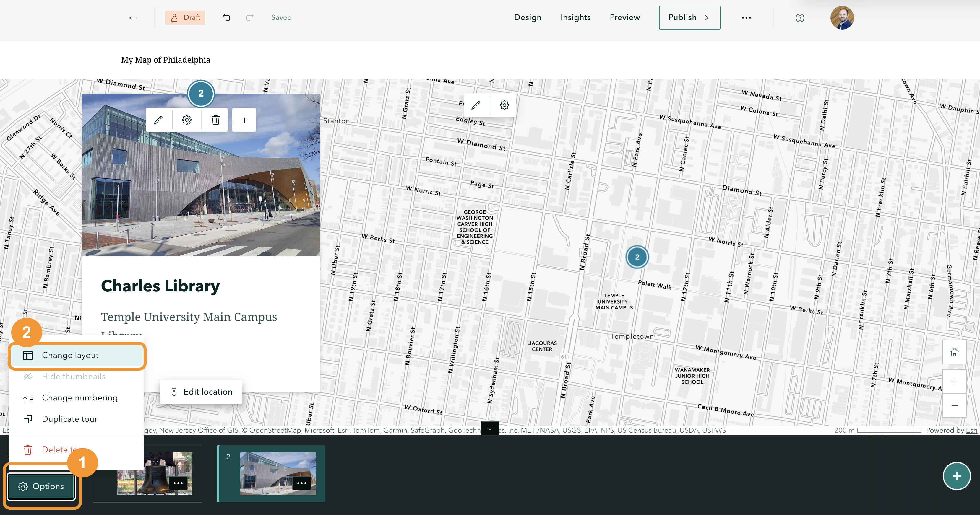
Task: Select the My Map of Philadelphia title
Action: (166, 60)
